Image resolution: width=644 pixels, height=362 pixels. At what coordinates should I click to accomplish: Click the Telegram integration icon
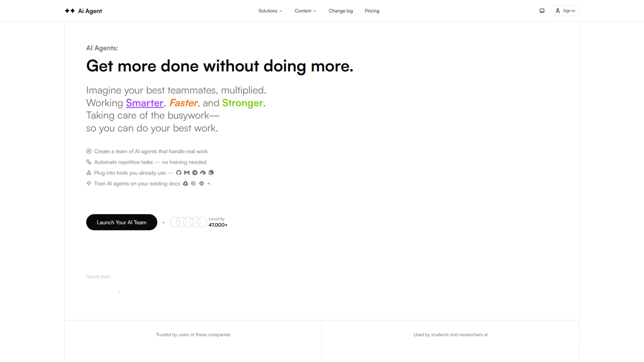pos(195,173)
